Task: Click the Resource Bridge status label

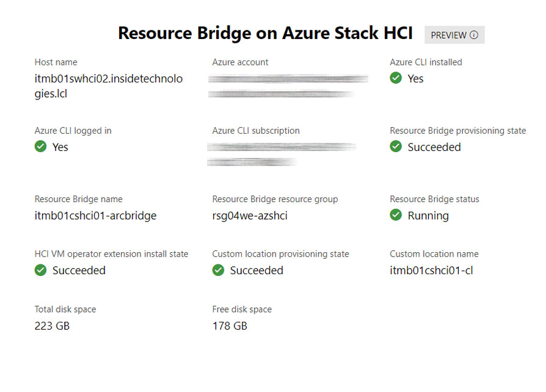Action: click(434, 199)
